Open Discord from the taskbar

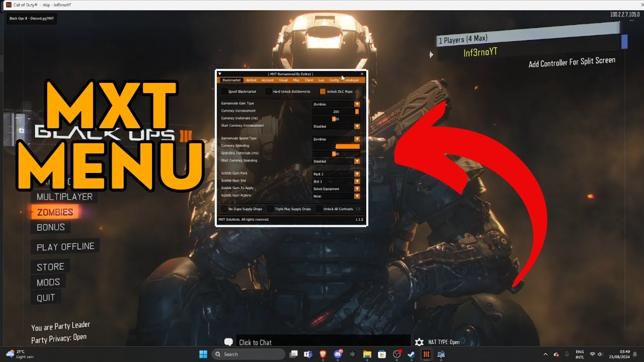point(338,354)
